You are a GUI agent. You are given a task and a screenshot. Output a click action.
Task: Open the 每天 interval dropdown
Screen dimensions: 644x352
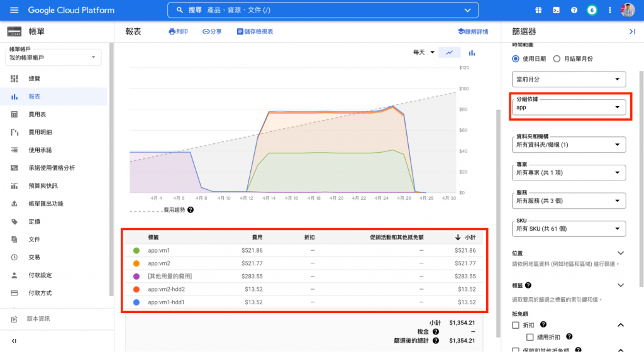pyautogui.click(x=424, y=53)
